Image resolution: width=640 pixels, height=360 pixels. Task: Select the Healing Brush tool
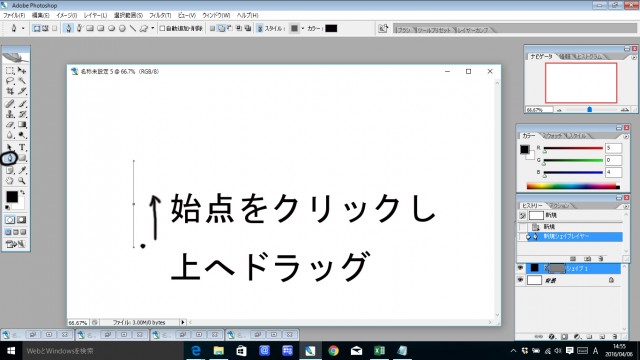(10, 104)
